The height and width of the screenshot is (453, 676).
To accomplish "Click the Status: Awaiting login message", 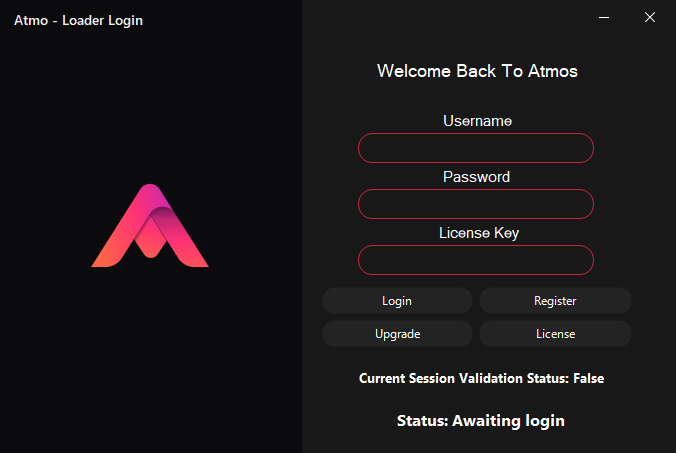I will coord(480,421).
